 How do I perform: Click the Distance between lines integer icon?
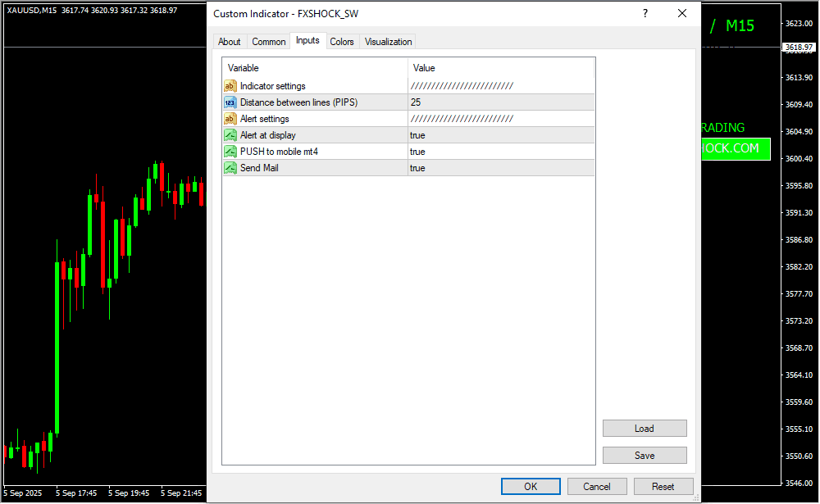[x=230, y=102]
